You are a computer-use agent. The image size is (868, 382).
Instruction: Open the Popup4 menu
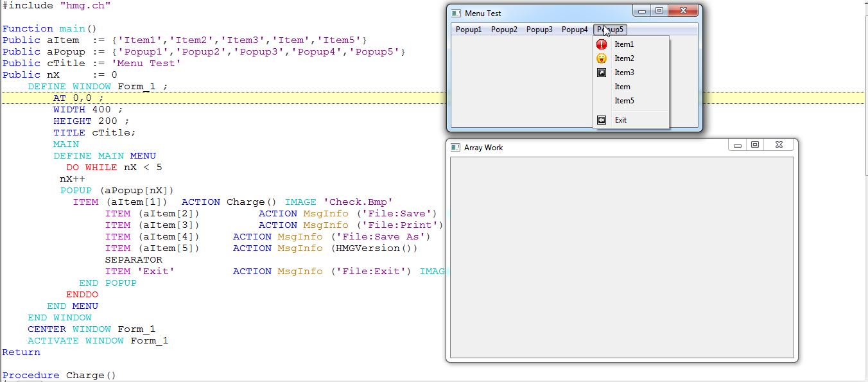coord(575,30)
